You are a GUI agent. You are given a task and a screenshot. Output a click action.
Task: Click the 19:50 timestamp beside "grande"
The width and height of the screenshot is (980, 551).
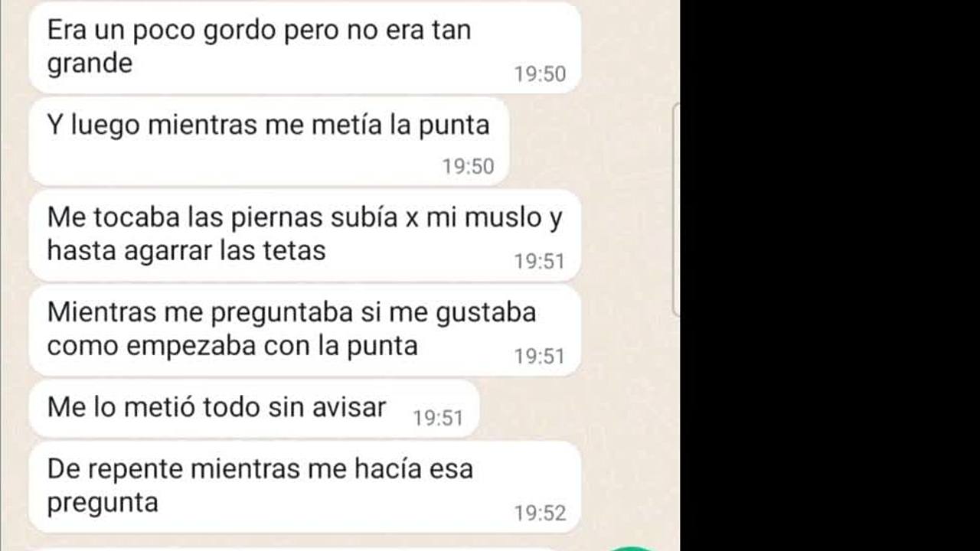click(x=540, y=74)
